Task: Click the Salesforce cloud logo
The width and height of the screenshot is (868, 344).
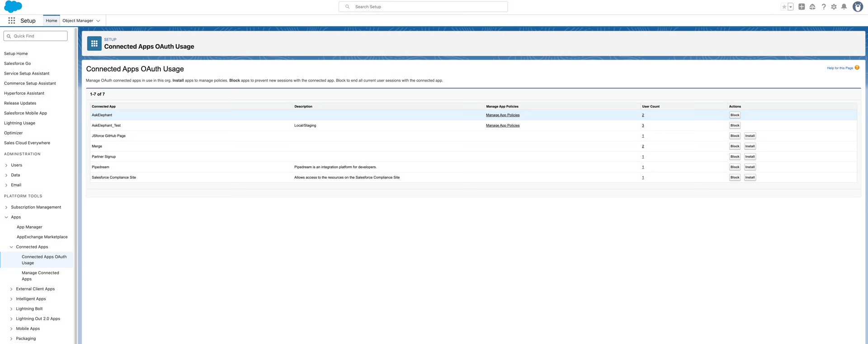Action: point(13,7)
